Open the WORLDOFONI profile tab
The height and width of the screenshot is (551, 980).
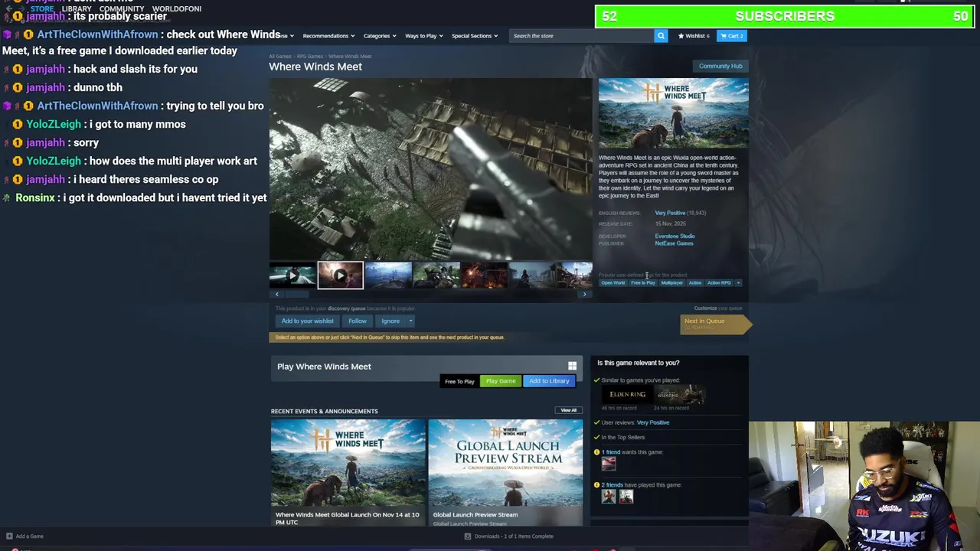coord(177,8)
